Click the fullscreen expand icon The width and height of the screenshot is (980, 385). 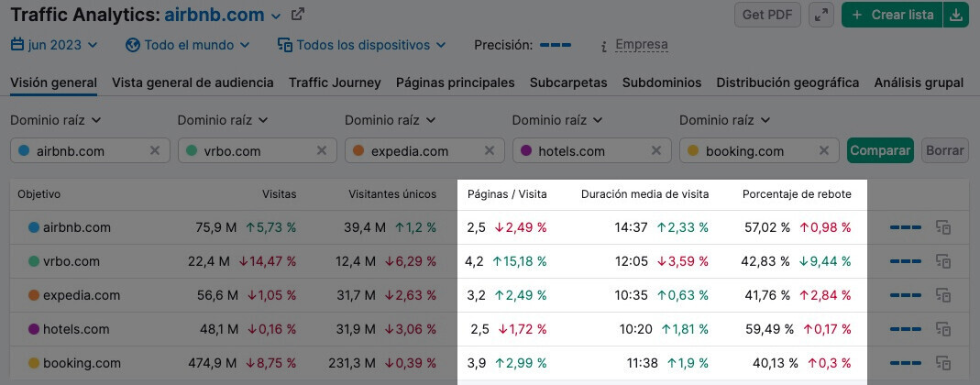tap(821, 16)
